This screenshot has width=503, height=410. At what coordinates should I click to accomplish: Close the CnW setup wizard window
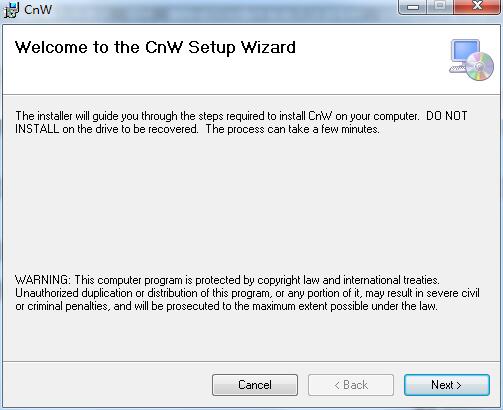(x=477, y=7)
